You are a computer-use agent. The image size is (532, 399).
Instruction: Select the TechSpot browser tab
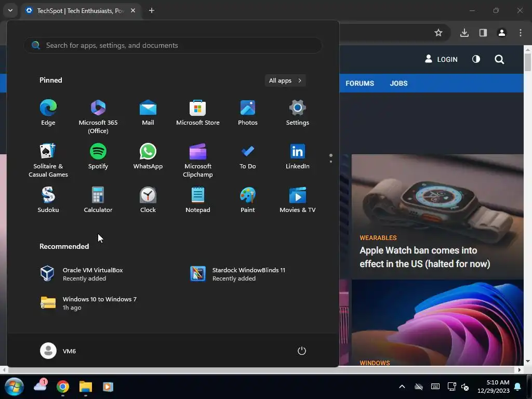82,10
